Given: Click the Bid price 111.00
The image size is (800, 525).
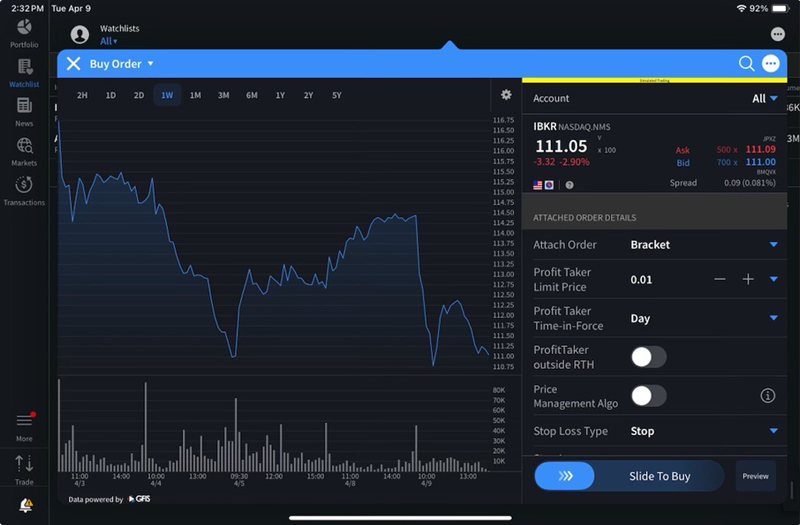Looking at the screenshot, I should click(761, 162).
